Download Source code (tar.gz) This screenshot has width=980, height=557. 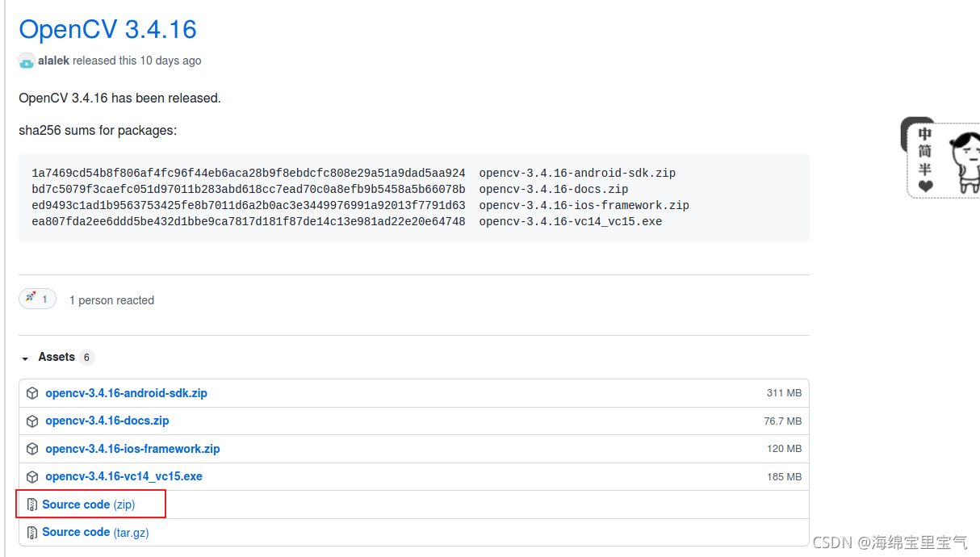coord(95,532)
